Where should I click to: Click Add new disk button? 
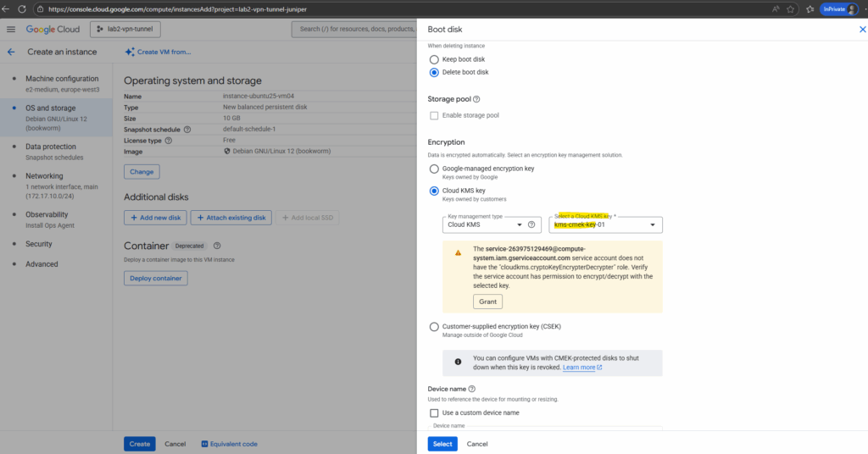[x=156, y=218]
